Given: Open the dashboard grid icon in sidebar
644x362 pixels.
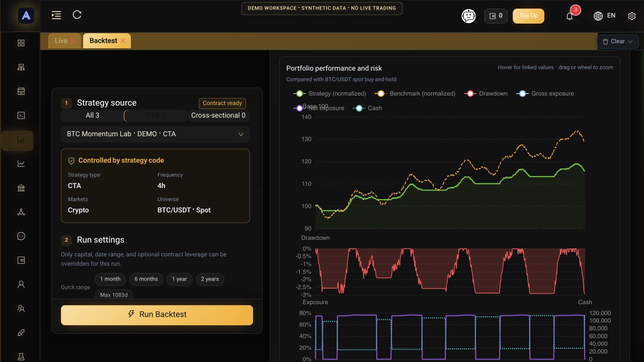Looking at the screenshot, I should pos(21,43).
